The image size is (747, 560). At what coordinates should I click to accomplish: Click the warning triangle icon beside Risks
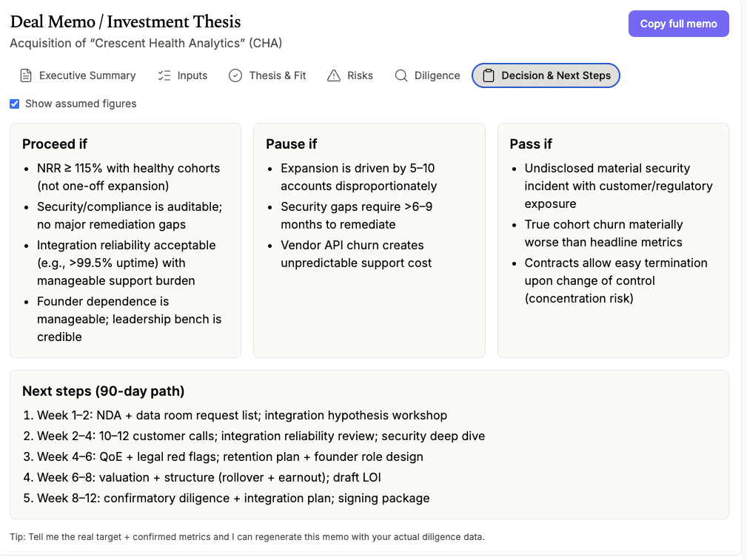[x=334, y=75]
